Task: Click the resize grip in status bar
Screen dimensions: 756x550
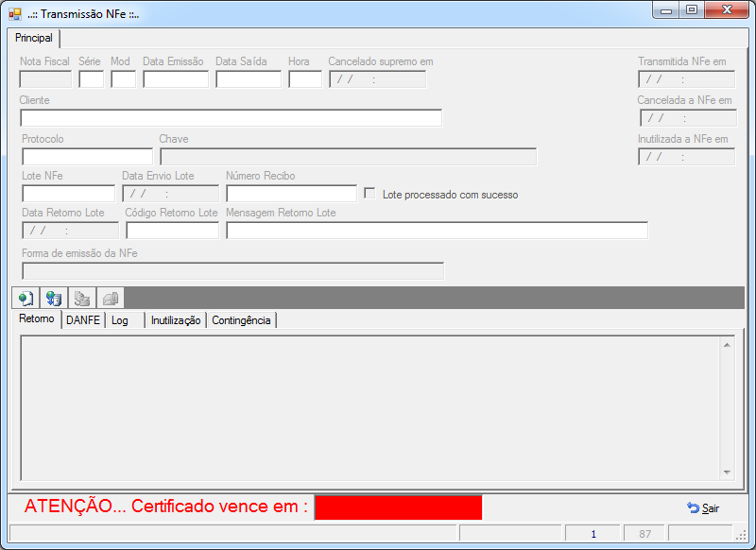Action: pyautogui.click(x=741, y=534)
